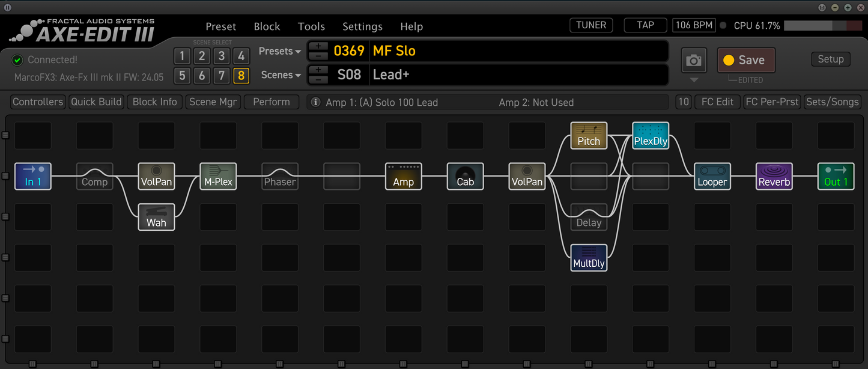Expand the snapshot options arrow below camera
868x369 pixels.
(x=694, y=80)
